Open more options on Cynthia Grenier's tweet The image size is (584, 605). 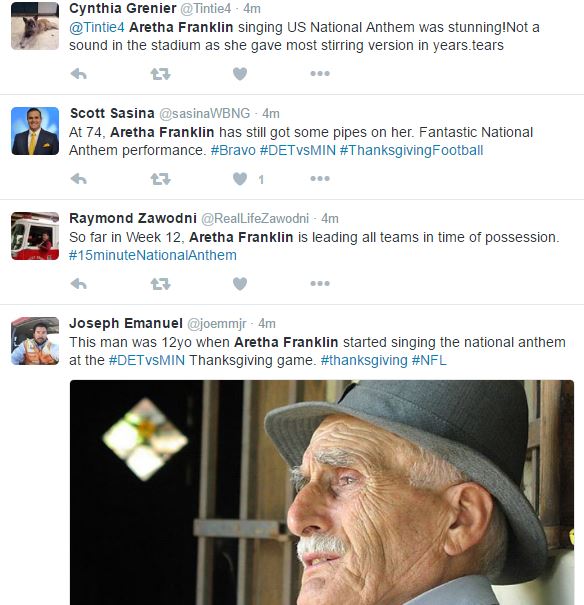pos(320,73)
